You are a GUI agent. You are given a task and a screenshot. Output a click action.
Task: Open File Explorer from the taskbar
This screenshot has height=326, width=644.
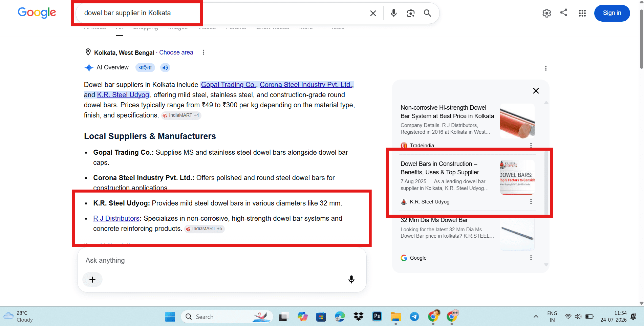pos(395,317)
